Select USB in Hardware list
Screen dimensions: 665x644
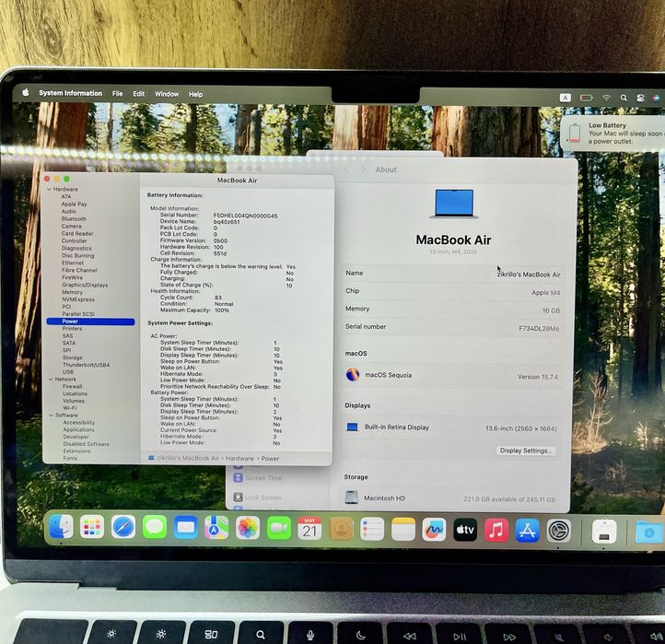coord(68,372)
